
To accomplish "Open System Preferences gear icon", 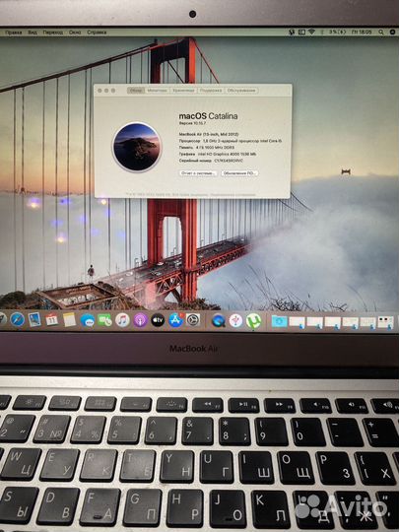I will 193,320.
